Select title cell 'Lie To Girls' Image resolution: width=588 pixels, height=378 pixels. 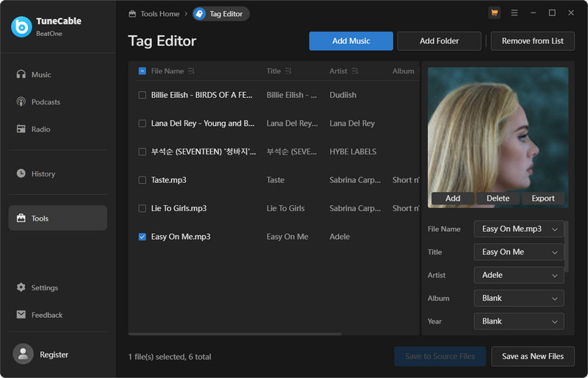click(x=285, y=208)
